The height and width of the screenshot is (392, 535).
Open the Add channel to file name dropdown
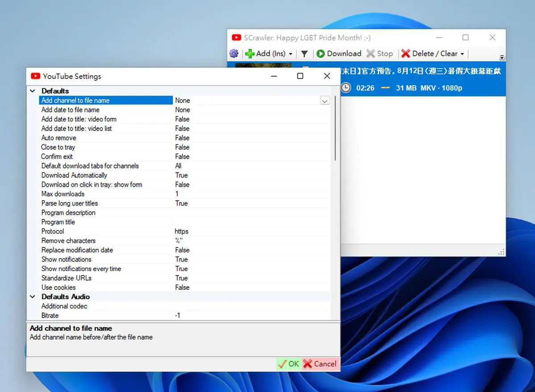tap(325, 101)
